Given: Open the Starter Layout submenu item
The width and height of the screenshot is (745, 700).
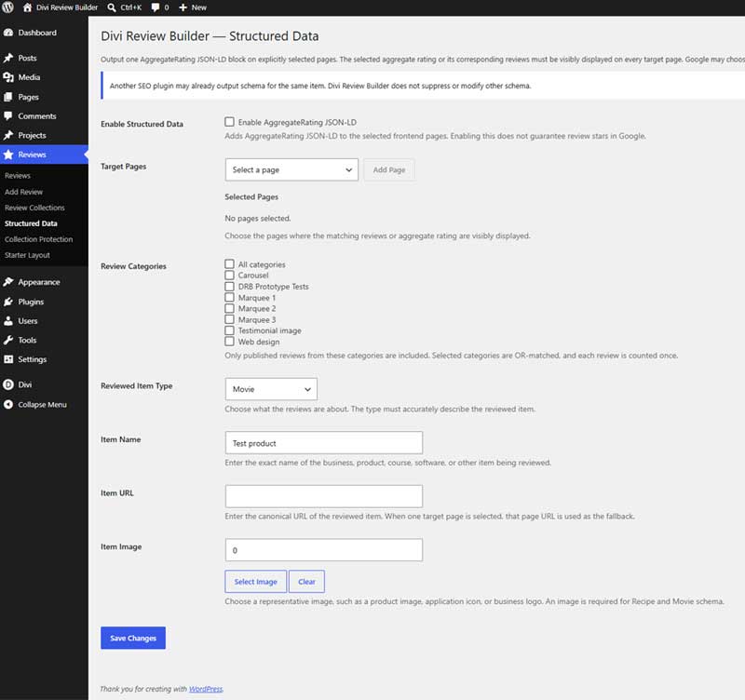Looking at the screenshot, I should (27, 255).
